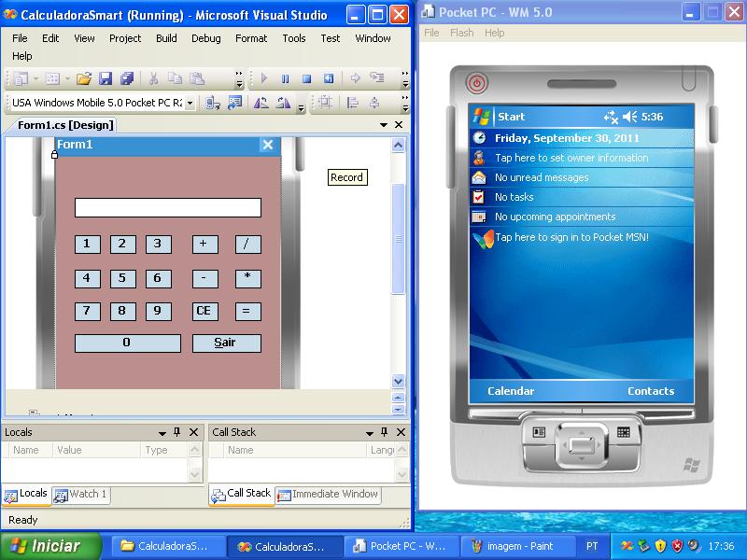The height and width of the screenshot is (560, 747).
Task: Tap the Windows Start flag on Pocket PC
Action: pos(481,116)
